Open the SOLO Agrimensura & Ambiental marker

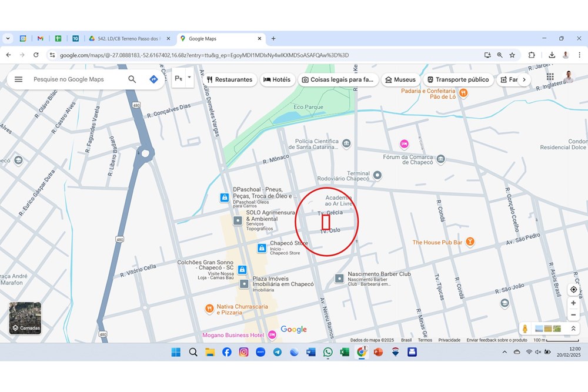click(x=238, y=220)
